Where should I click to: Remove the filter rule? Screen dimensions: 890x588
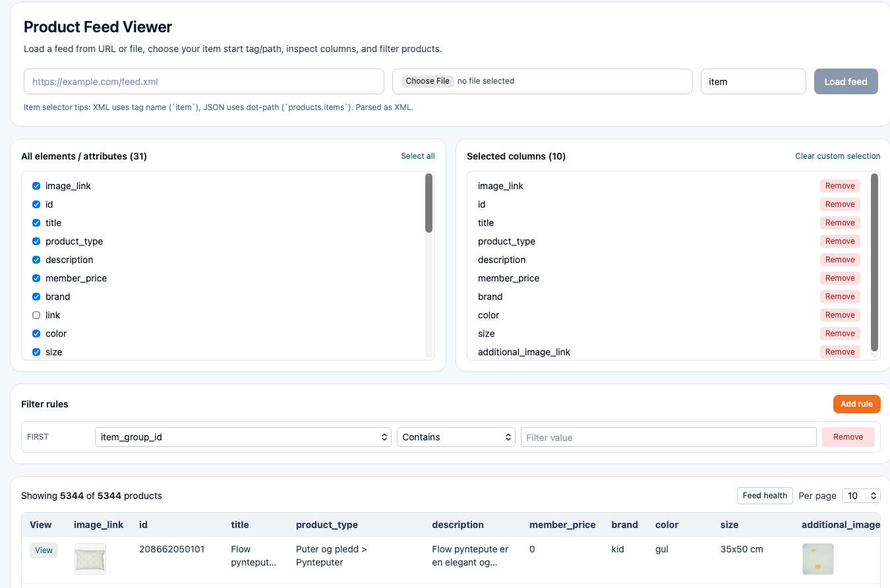point(848,437)
